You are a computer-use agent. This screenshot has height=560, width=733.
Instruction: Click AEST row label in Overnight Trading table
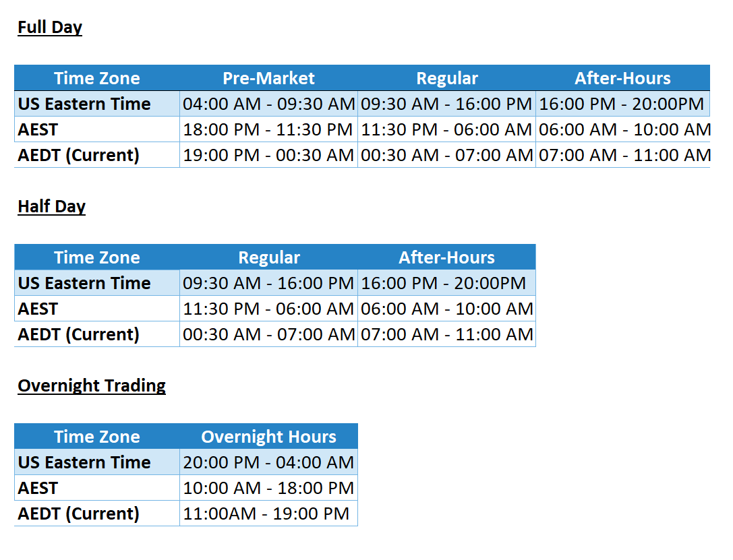(x=38, y=488)
